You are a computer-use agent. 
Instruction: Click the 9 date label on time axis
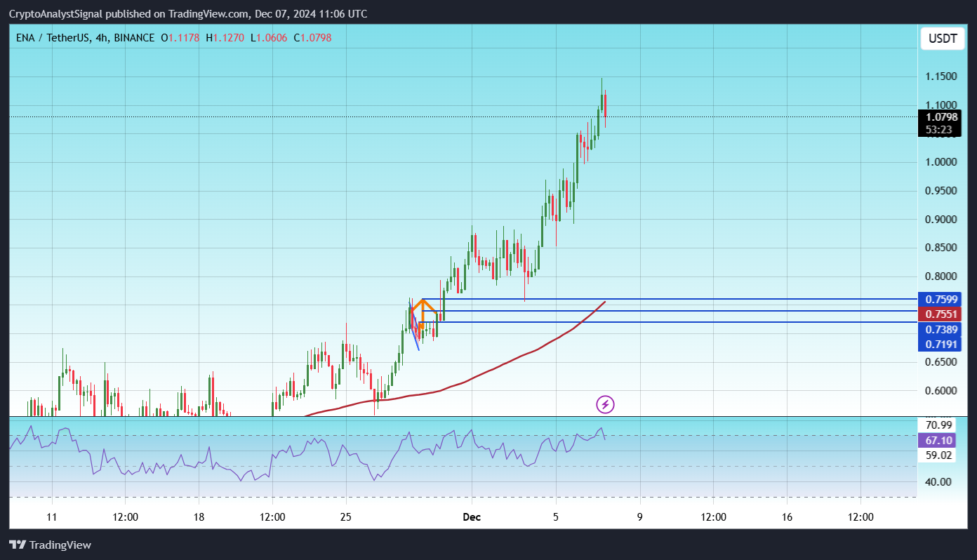click(639, 518)
